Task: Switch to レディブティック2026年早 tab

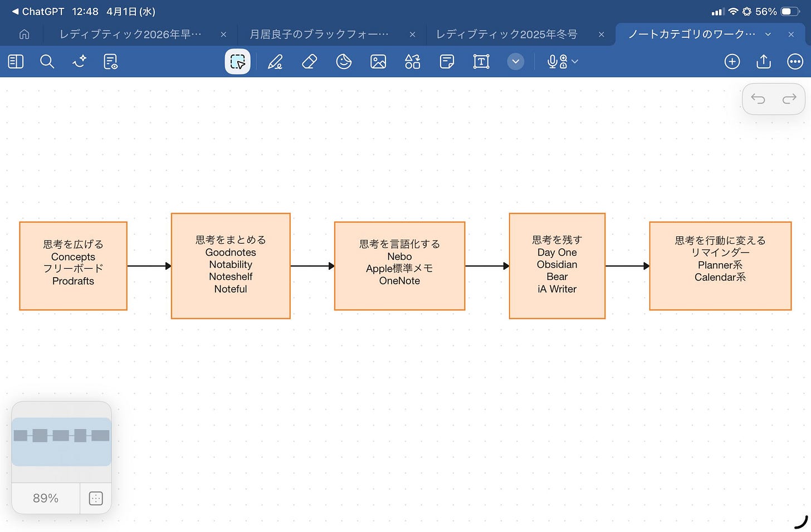Action: (x=130, y=35)
